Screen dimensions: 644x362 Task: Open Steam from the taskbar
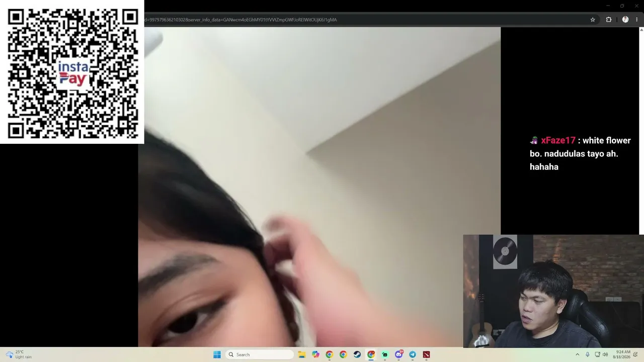[357, 354]
